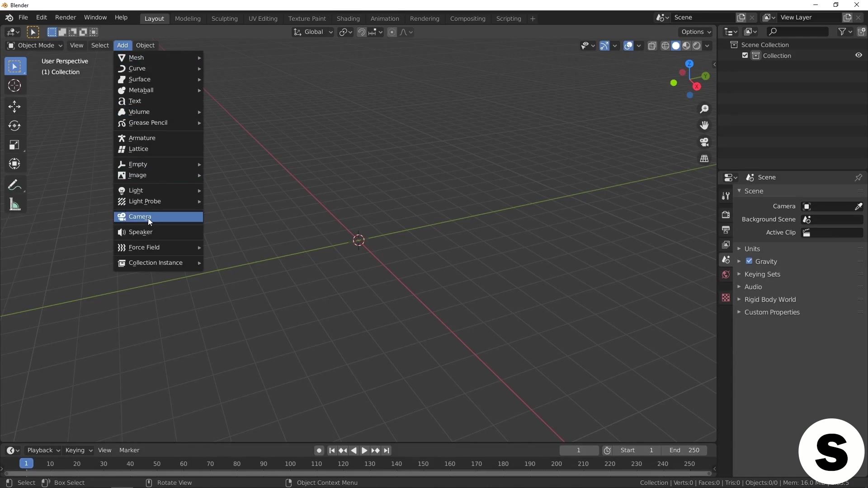Select the Cursor tool in toolbar

pyautogui.click(x=14, y=86)
